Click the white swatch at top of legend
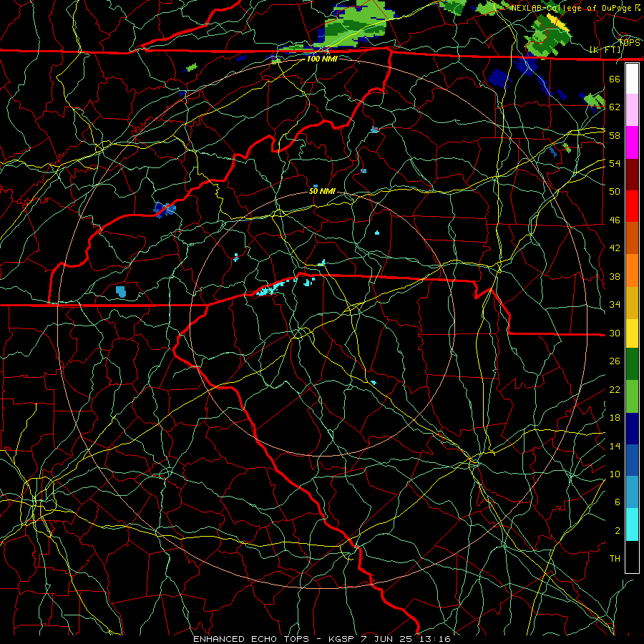 tap(632, 79)
